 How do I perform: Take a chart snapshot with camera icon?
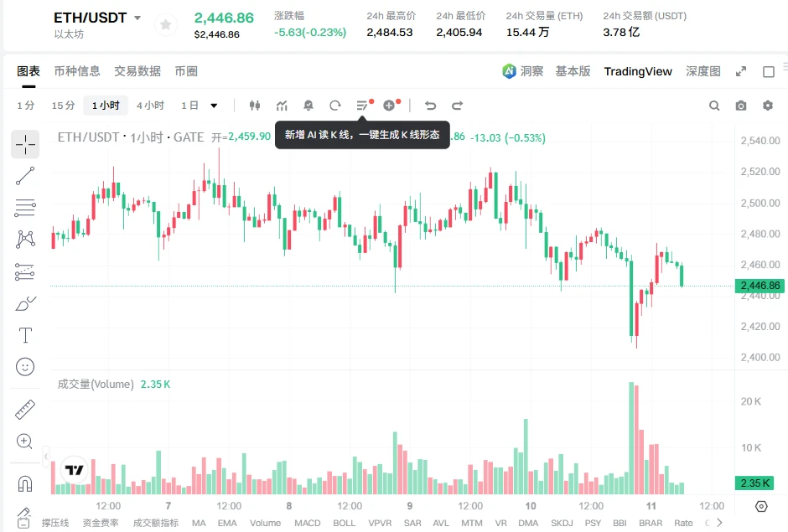point(741,106)
